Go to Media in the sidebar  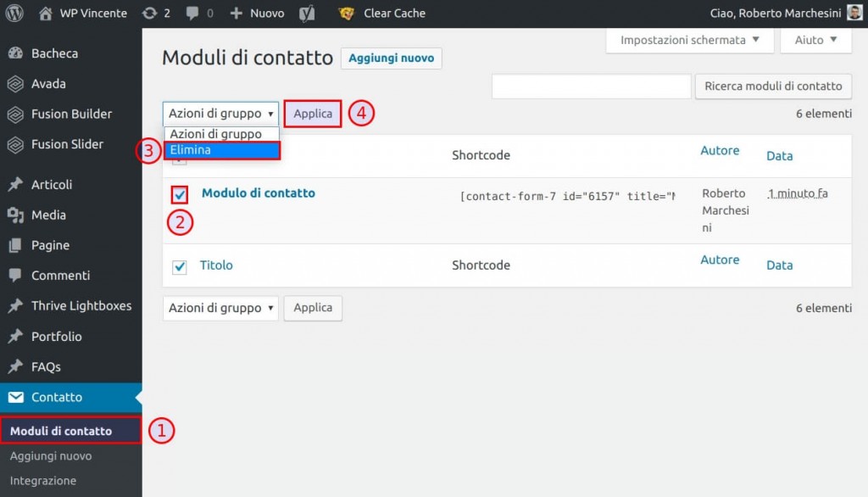point(48,215)
